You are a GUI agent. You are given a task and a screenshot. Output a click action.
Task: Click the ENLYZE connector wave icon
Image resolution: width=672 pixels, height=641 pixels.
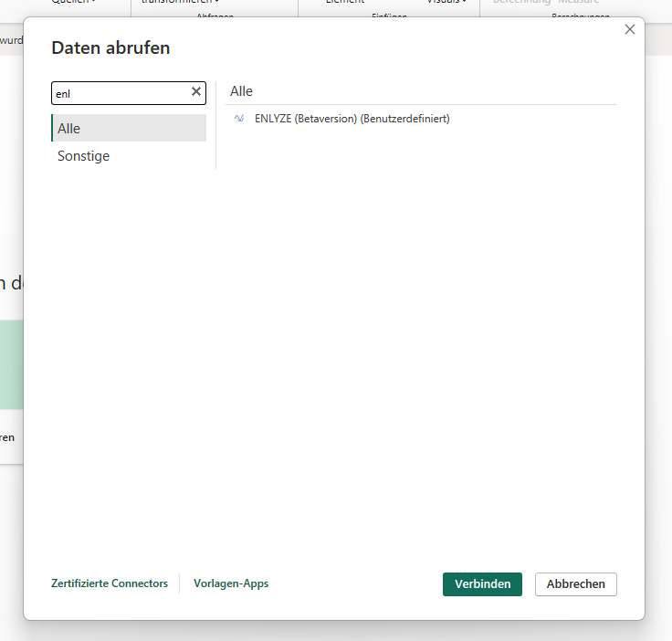click(x=239, y=119)
